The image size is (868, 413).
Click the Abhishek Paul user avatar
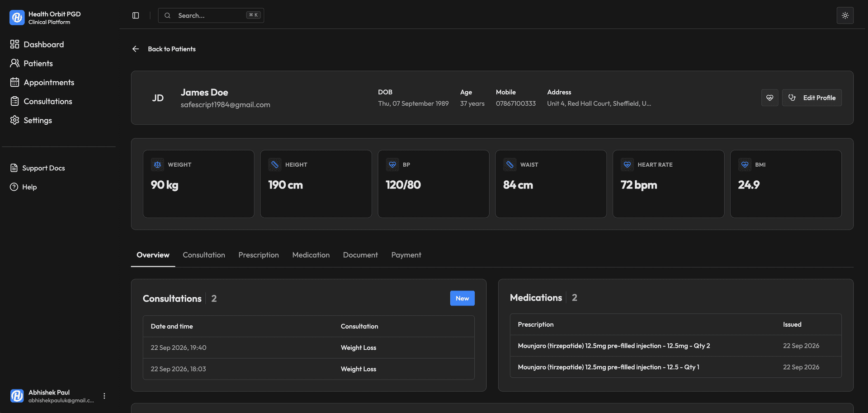17,396
